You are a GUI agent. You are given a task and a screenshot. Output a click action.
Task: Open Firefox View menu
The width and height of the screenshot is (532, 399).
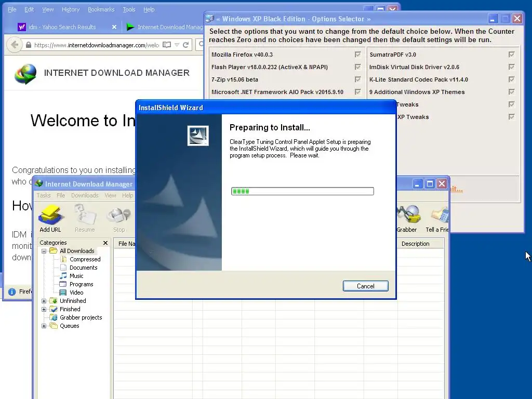tap(48, 9)
